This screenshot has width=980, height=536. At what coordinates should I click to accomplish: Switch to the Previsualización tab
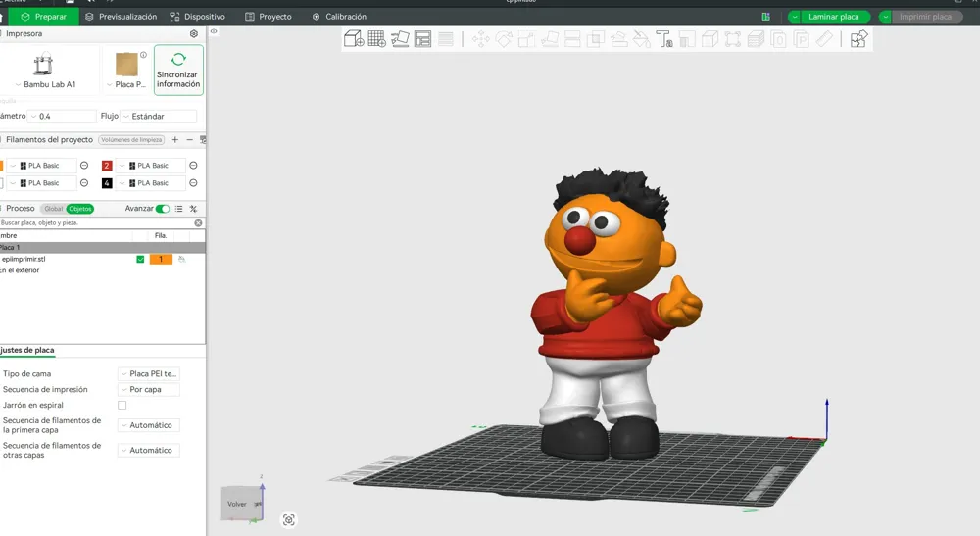pos(121,17)
